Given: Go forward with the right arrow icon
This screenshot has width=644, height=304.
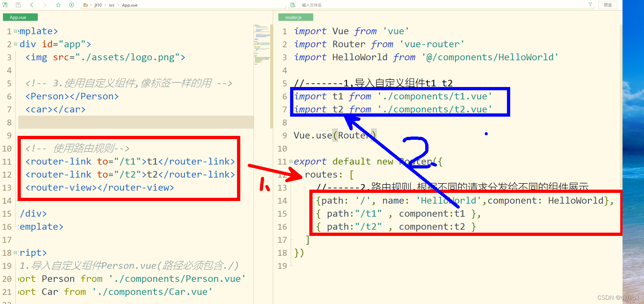Looking at the screenshot, I should pyautogui.click(x=45, y=5).
